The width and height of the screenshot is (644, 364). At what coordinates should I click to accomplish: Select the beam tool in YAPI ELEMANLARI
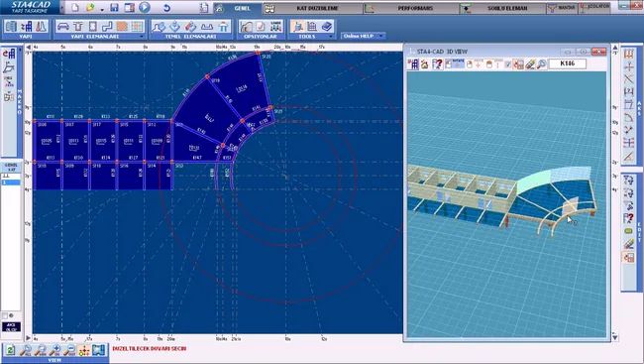[x=62, y=27]
